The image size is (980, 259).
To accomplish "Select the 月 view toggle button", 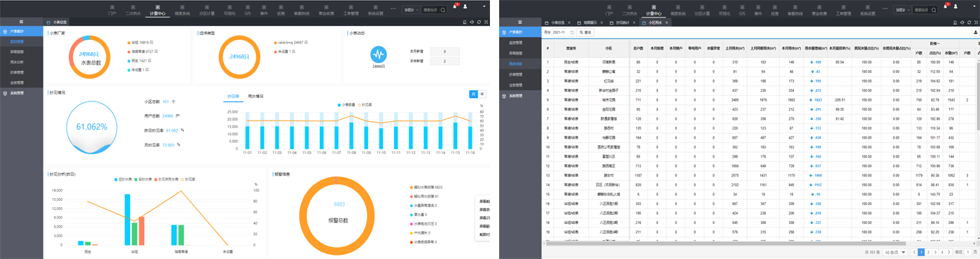I will click(473, 94).
